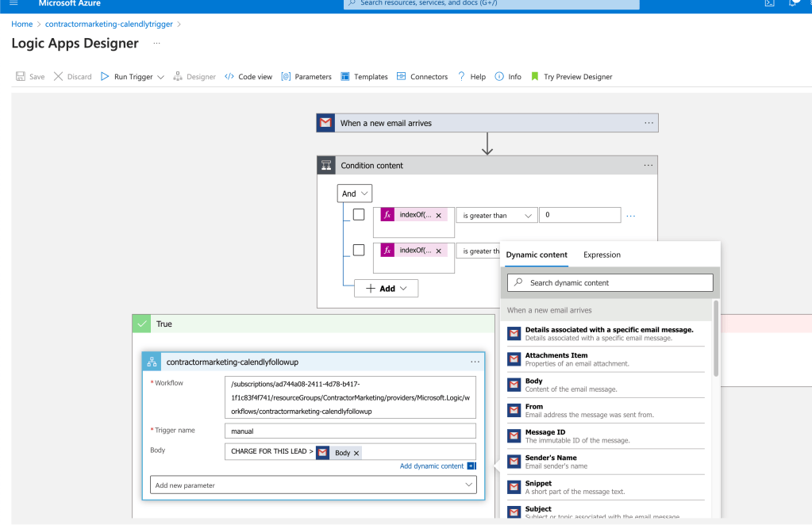The width and height of the screenshot is (812, 525).
Task: Select Sender's Name dynamic content item
Action: coord(606,462)
